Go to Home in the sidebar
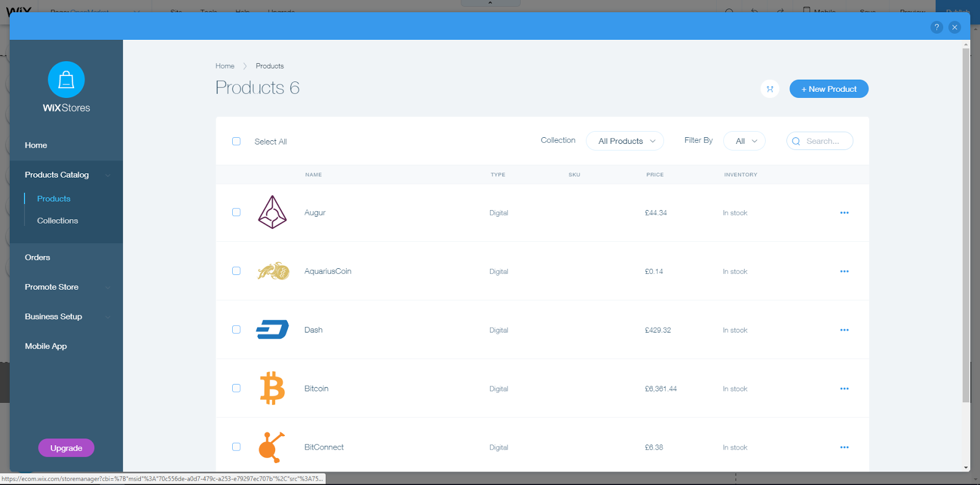Viewport: 980px width, 485px height. click(x=36, y=145)
